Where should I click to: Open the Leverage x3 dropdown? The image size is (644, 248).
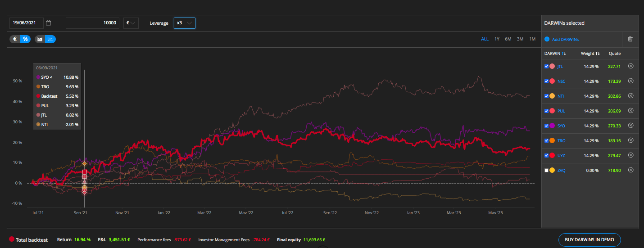tap(184, 23)
